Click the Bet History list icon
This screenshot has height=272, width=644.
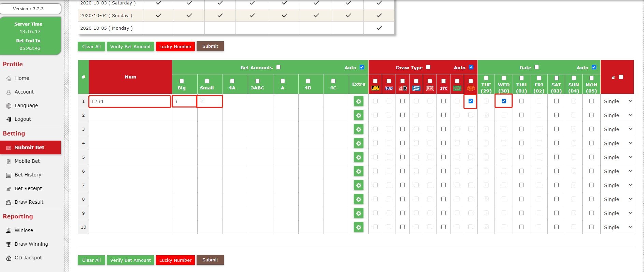9,175
